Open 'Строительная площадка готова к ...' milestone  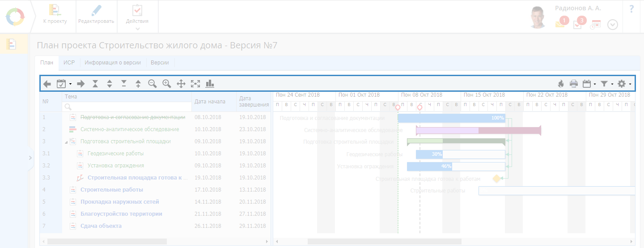[x=137, y=178]
